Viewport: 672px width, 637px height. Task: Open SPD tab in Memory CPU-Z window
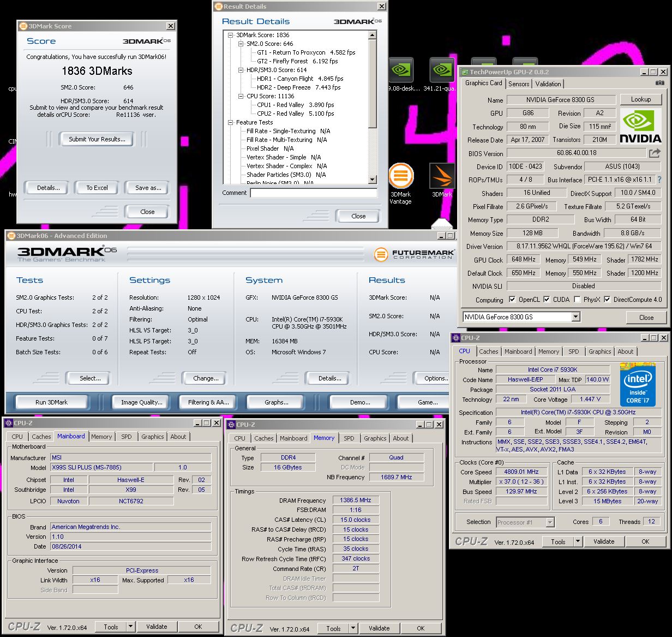tap(349, 438)
